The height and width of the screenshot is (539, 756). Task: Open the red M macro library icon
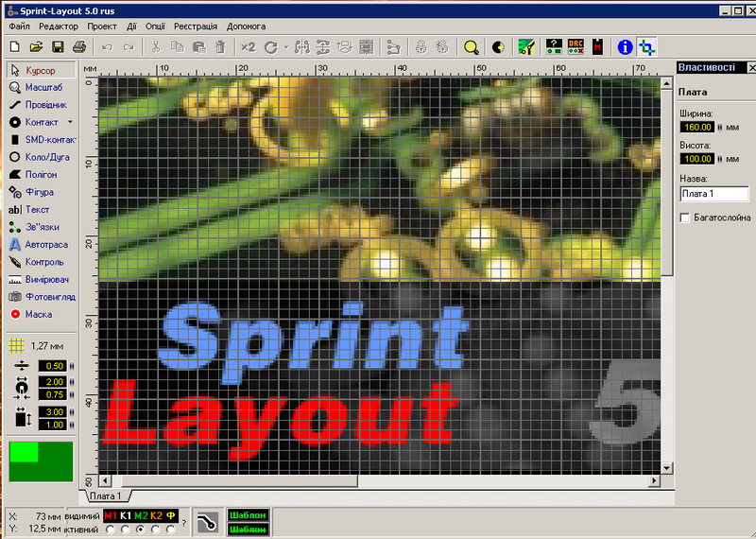598,46
